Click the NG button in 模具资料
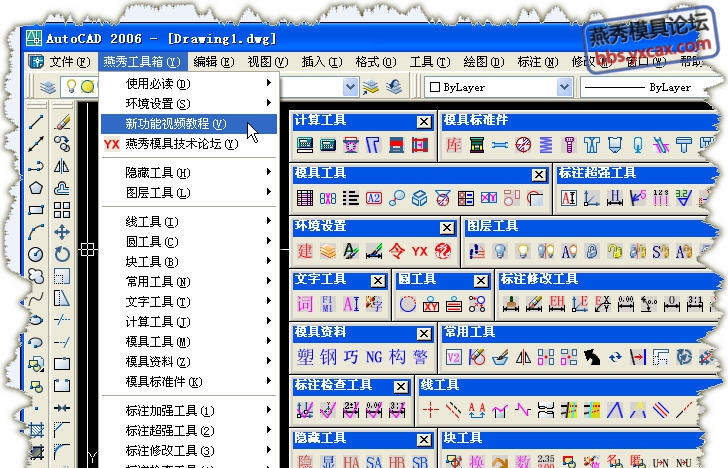This screenshot has width=728, height=468. click(x=374, y=357)
